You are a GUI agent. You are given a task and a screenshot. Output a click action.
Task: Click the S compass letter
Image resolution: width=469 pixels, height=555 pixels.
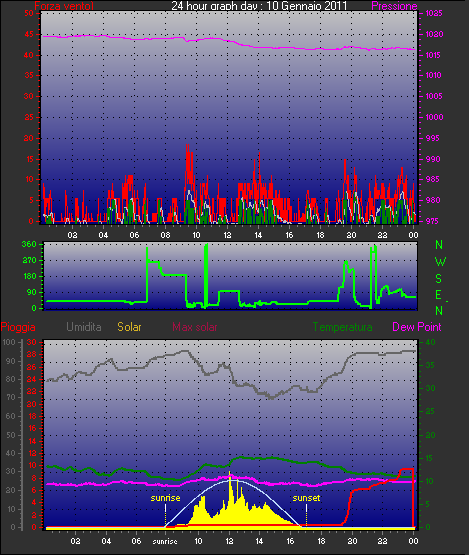[x=439, y=279]
